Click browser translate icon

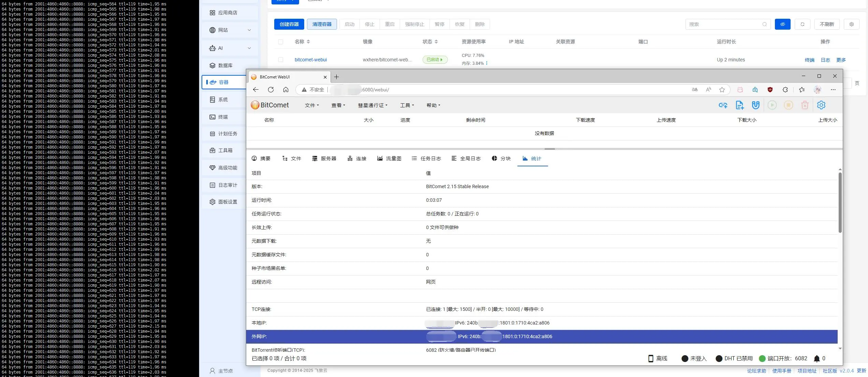[x=695, y=90]
